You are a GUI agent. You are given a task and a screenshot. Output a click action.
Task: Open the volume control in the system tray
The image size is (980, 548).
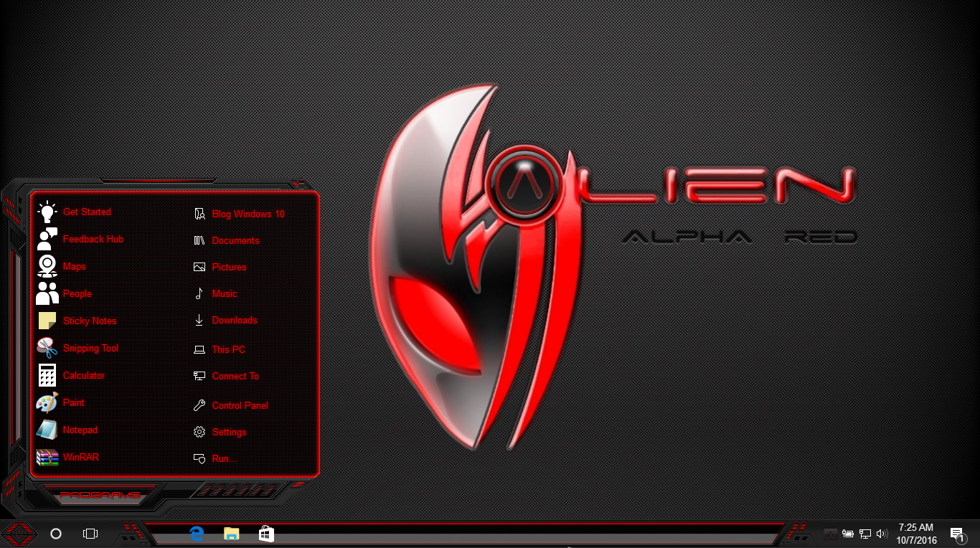[882, 534]
